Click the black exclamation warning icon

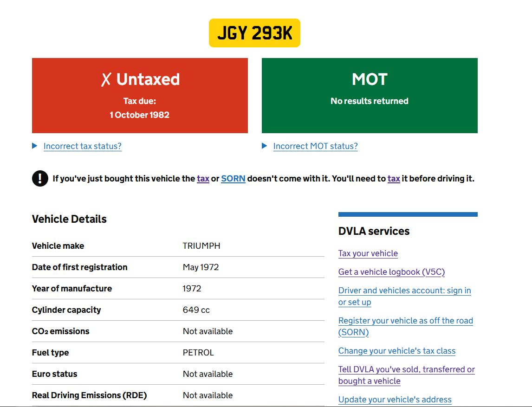coord(40,178)
